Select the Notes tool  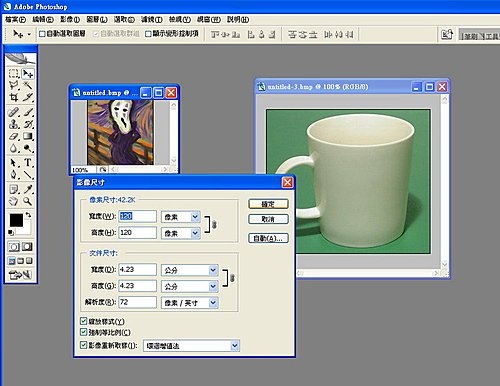[x=14, y=189]
